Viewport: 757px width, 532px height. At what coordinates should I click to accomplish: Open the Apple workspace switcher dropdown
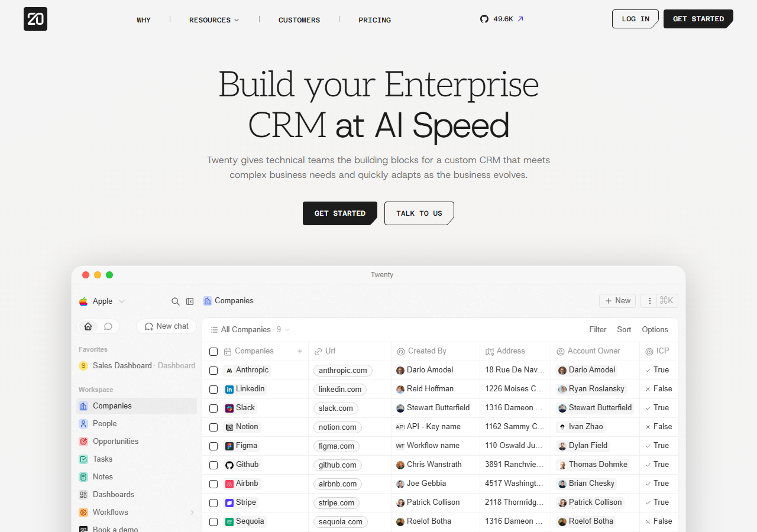(x=102, y=301)
